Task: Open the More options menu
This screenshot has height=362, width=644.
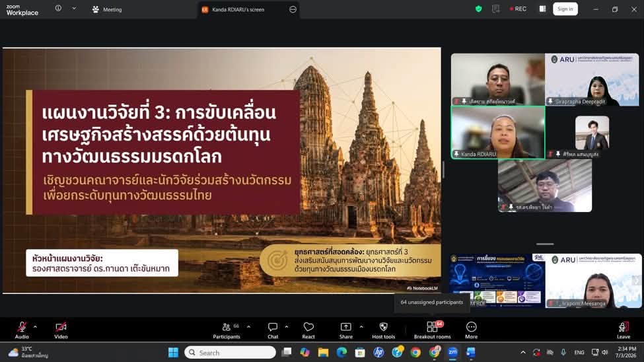Action: tap(471, 330)
